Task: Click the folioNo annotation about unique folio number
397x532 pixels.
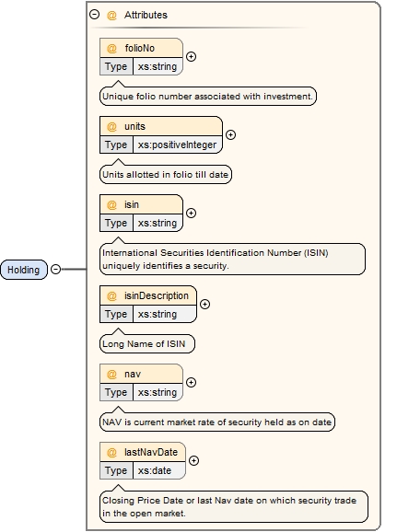Action: [208, 97]
